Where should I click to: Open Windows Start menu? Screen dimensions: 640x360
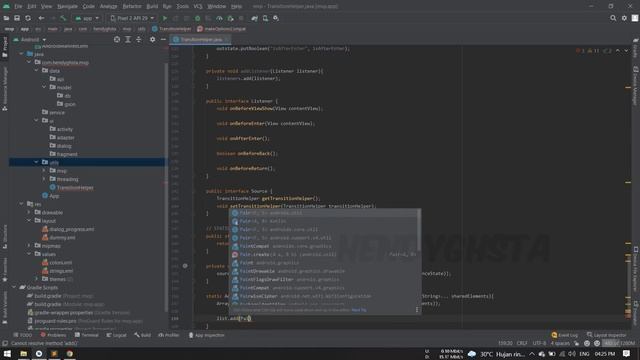[7, 353]
